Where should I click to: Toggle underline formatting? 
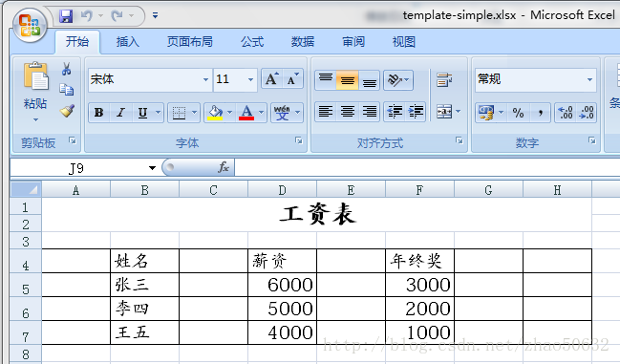coord(142,113)
